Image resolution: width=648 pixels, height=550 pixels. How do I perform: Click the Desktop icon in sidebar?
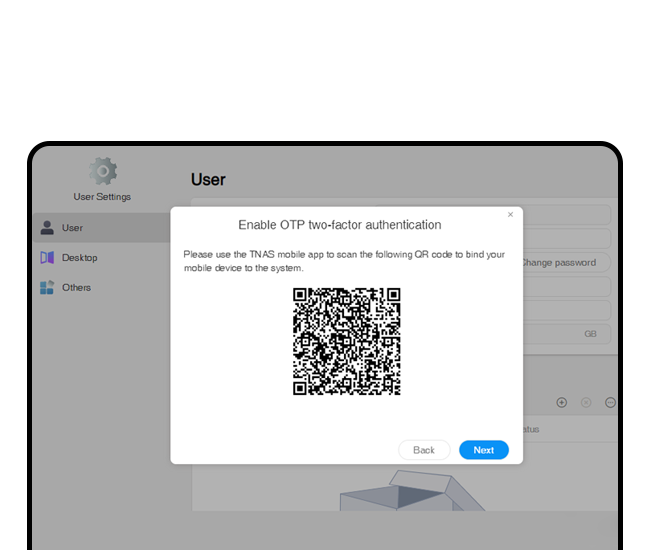tap(47, 258)
